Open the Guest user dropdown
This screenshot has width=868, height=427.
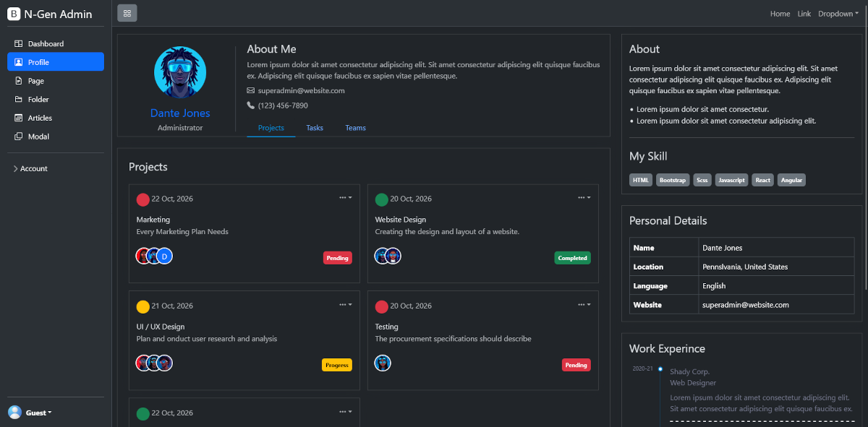click(39, 413)
